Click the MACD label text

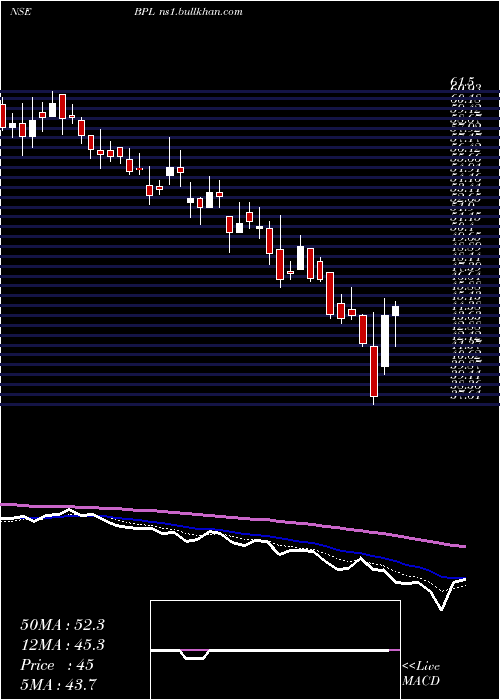click(x=421, y=681)
